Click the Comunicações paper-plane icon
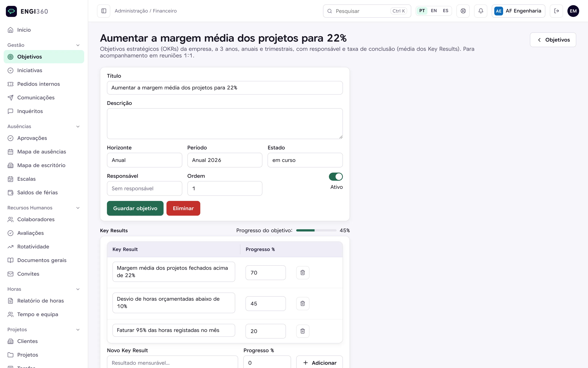Image resolution: width=588 pixels, height=368 pixels. 10,98
